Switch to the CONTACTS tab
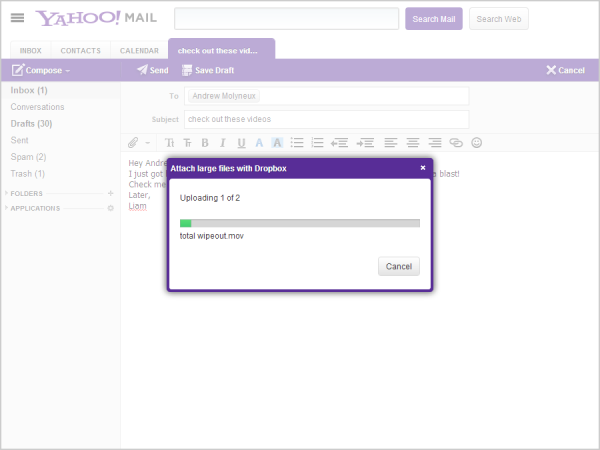 coord(80,51)
